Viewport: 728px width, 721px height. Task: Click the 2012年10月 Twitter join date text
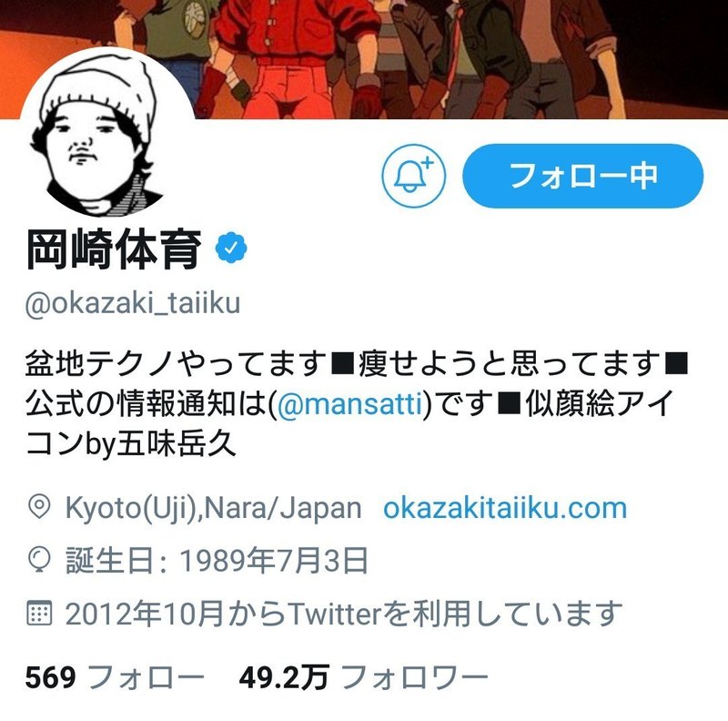(344, 614)
